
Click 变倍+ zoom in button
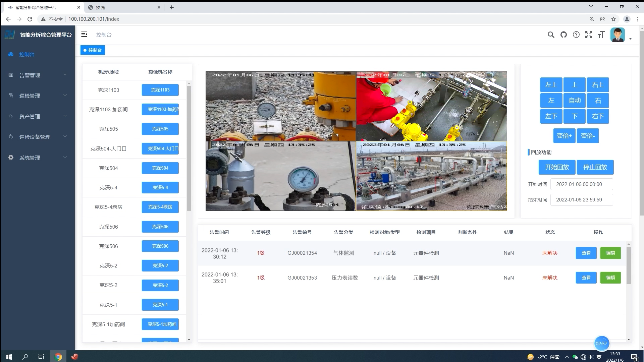564,136
